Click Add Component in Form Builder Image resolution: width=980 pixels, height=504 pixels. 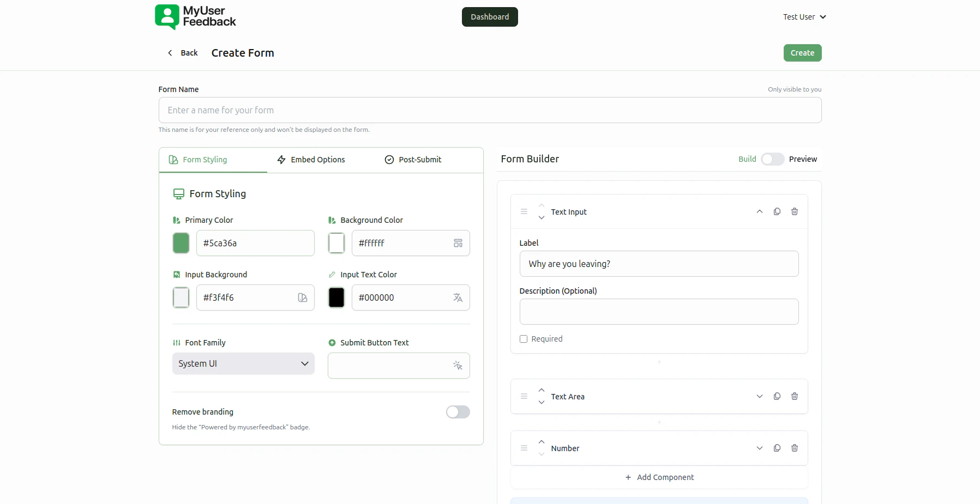[x=659, y=477]
